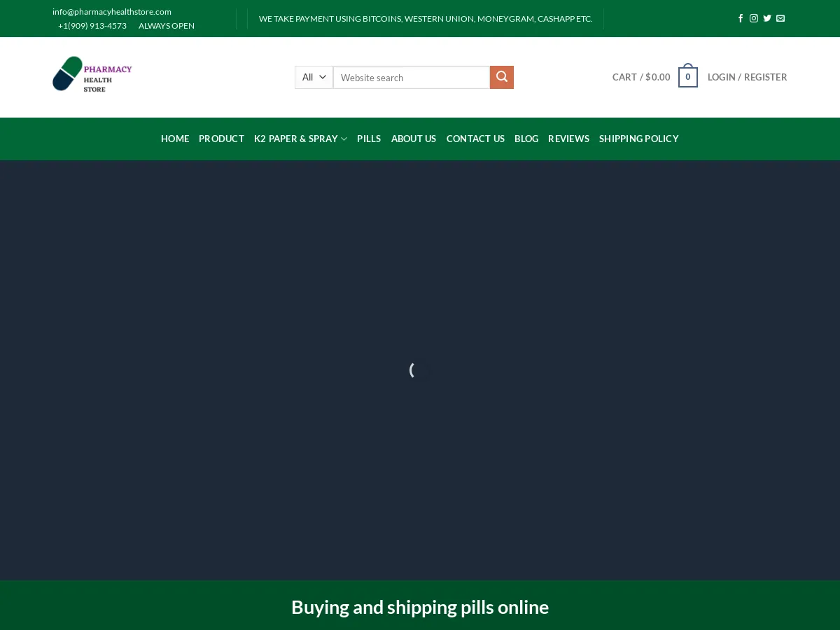This screenshot has height=630, width=840.
Task: Open the Facebook social icon
Action: click(741, 18)
